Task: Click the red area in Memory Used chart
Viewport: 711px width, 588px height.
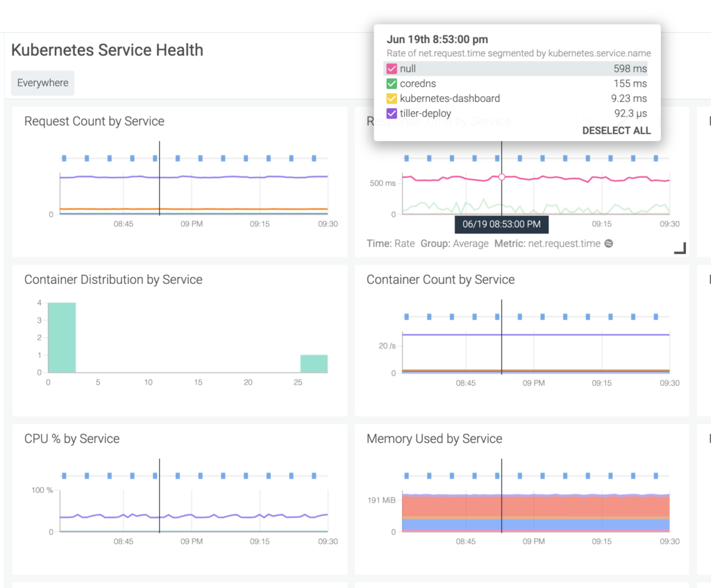Action: 535,507
